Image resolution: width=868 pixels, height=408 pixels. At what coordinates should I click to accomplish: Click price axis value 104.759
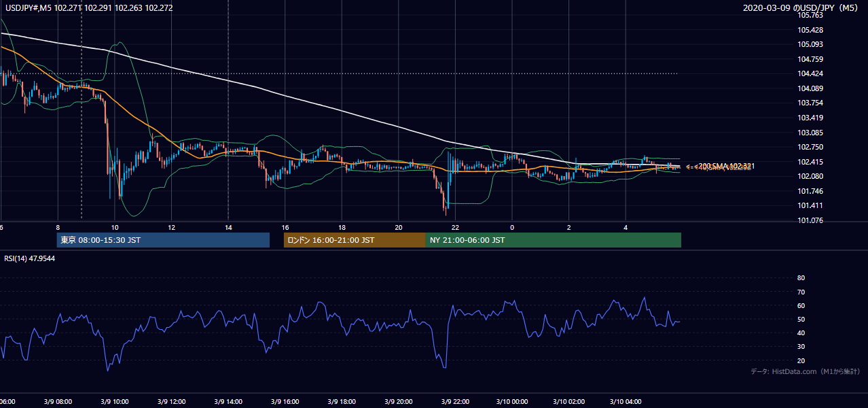810,59
